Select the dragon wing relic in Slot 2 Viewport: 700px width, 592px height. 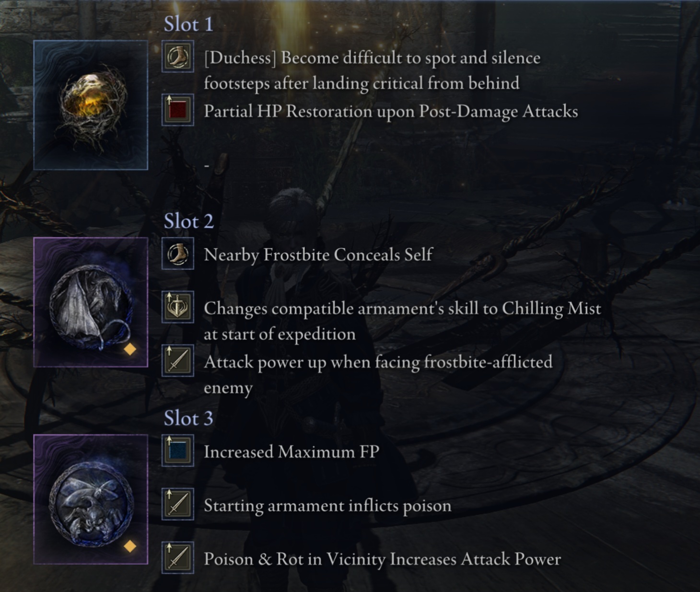91,302
